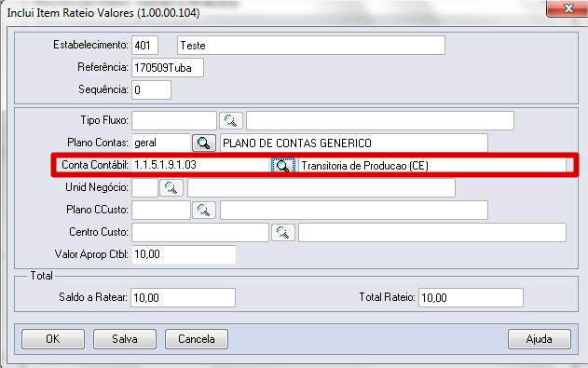This screenshot has height=368, width=588.
Task: Open the Tipo Fluxo lookup search icon
Action: [230, 121]
